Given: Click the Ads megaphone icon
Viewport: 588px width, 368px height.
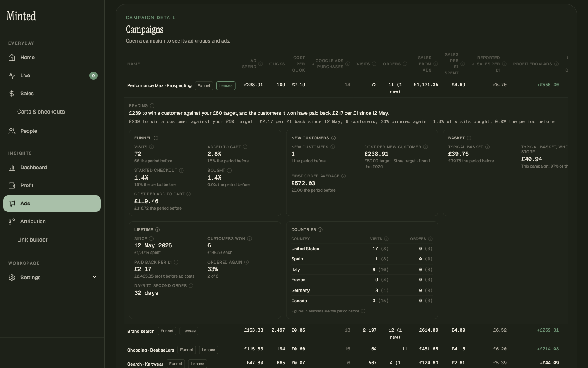Looking at the screenshot, I should [12, 204].
